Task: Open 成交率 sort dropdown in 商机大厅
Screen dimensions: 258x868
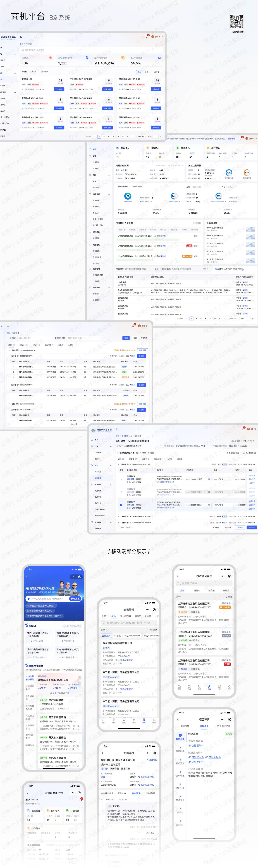Action: coord(158,72)
